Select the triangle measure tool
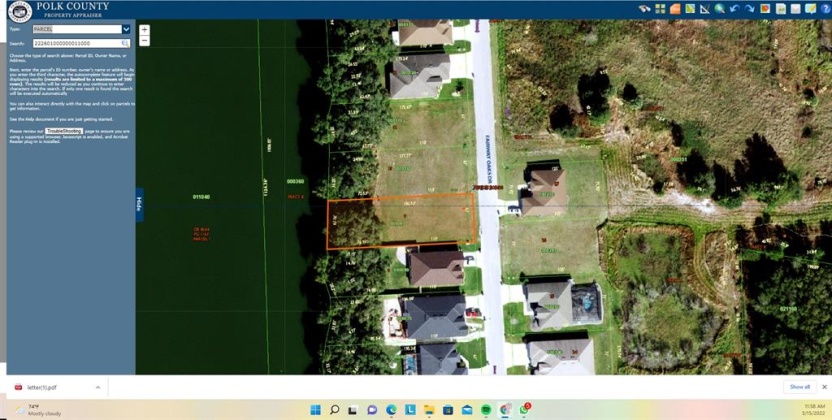 pos(705,8)
